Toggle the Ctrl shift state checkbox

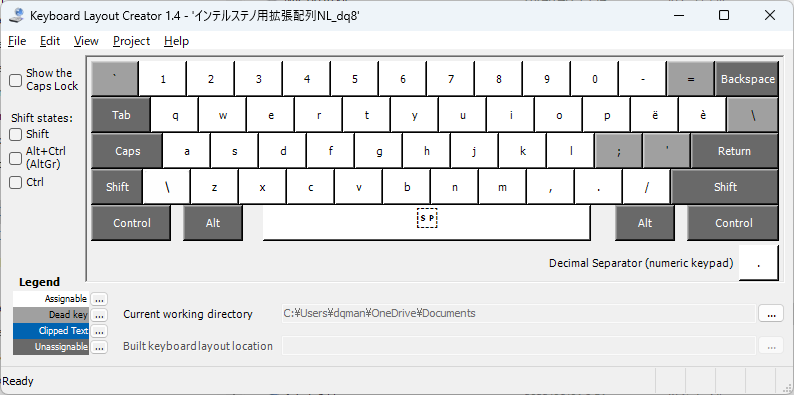16,182
